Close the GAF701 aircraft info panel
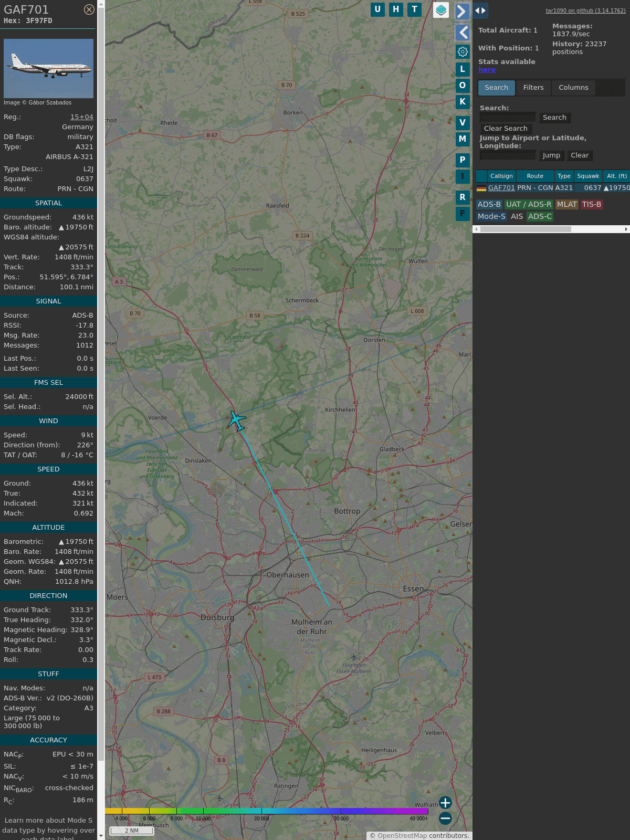 [x=89, y=9]
